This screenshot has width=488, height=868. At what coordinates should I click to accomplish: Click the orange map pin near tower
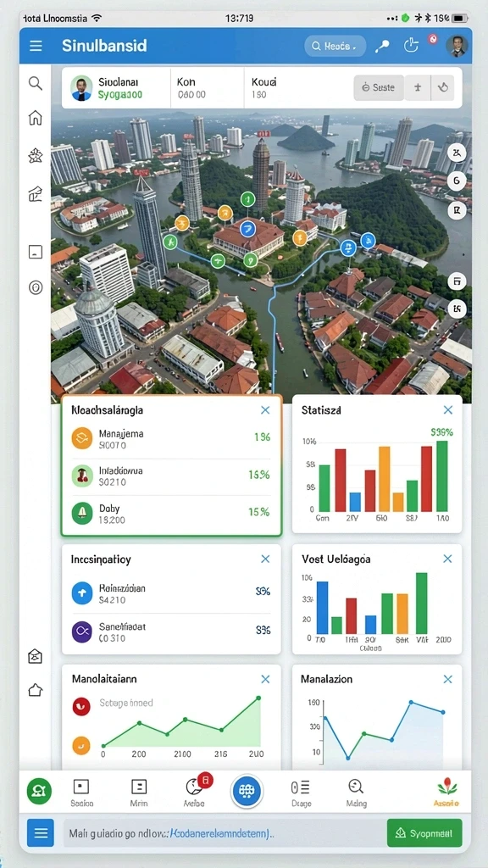[225, 213]
